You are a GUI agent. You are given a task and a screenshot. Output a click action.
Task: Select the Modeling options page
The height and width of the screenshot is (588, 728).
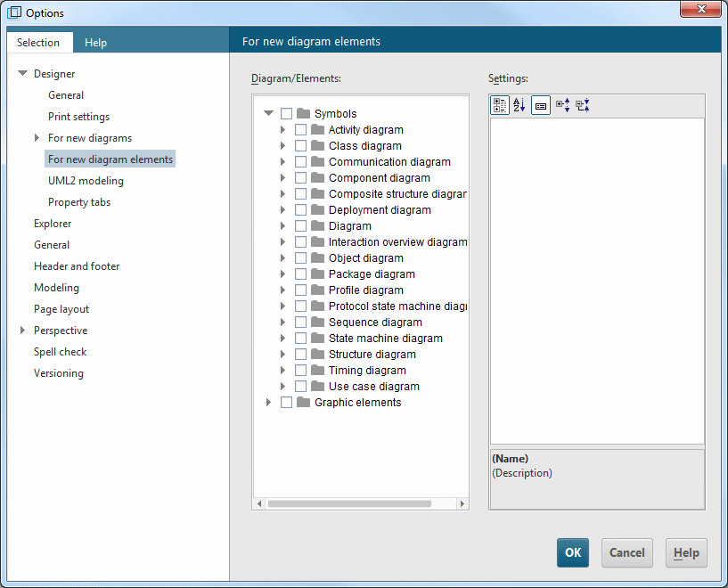(56, 287)
